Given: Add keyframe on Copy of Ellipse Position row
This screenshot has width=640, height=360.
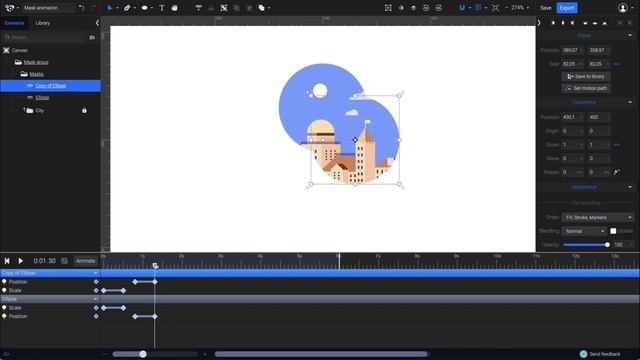Looking at the screenshot, I should point(96,282).
